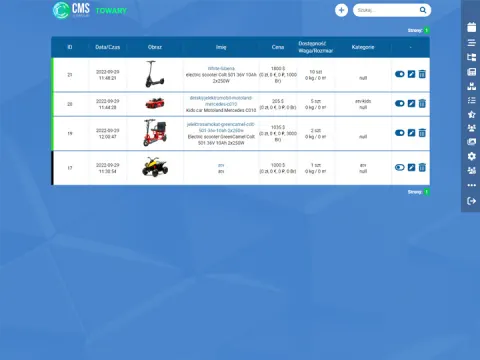Click the Kategorie column header
Image resolution: width=480 pixels, height=360 pixels.
coord(363,47)
